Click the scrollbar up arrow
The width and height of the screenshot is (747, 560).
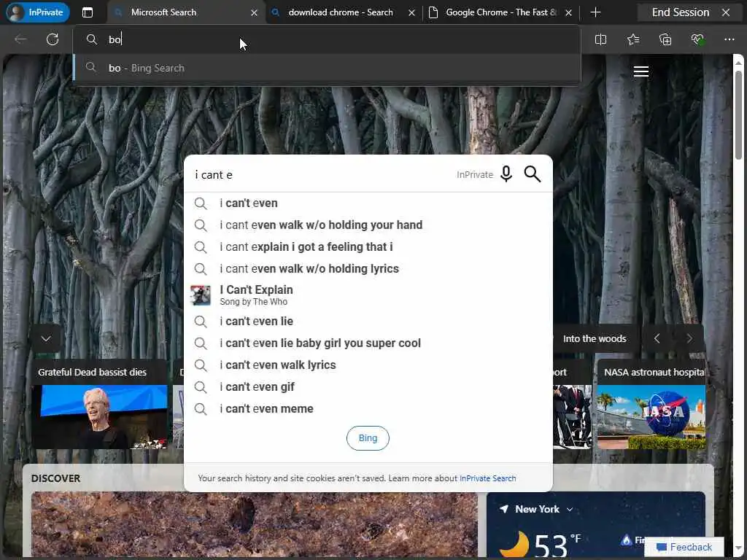(738, 63)
